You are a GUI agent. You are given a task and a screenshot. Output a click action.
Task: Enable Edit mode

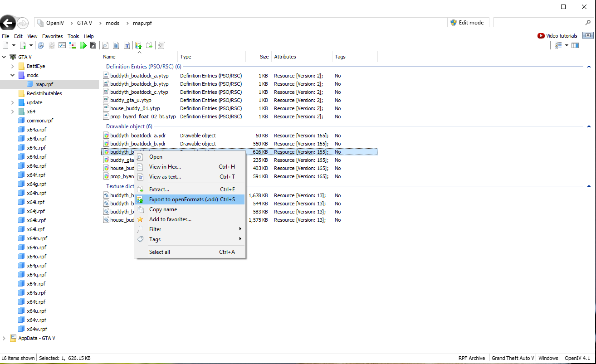click(467, 23)
